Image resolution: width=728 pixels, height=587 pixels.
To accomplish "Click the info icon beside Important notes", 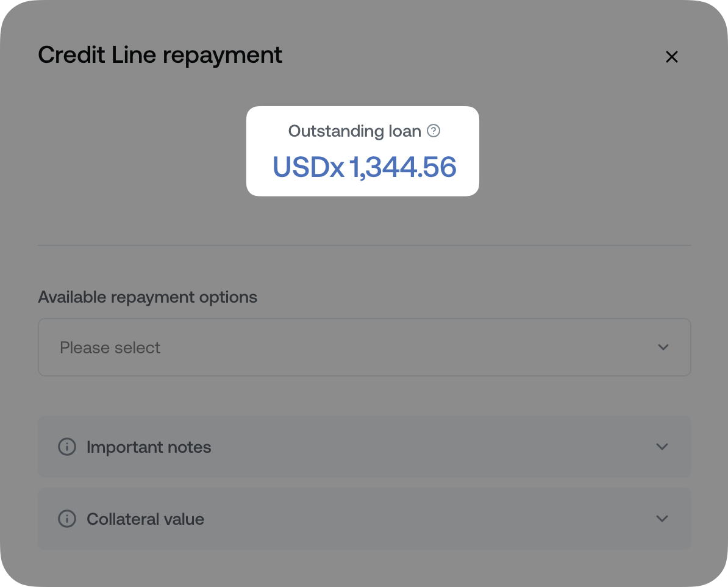I will click(66, 447).
